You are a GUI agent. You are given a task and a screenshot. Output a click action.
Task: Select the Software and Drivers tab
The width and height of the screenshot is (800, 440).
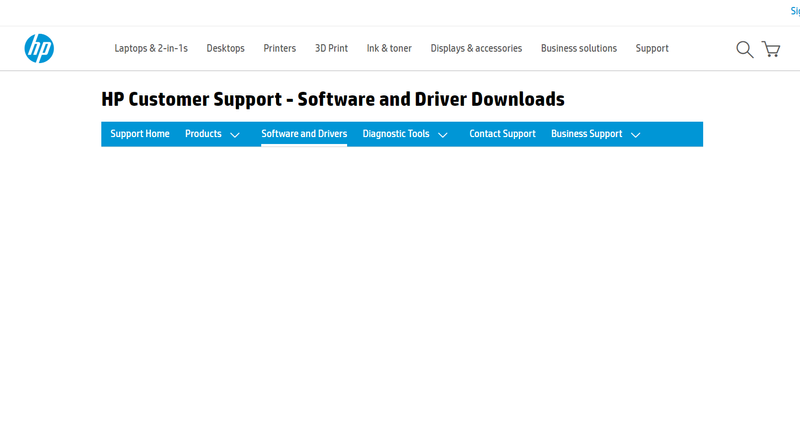tap(304, 134)
